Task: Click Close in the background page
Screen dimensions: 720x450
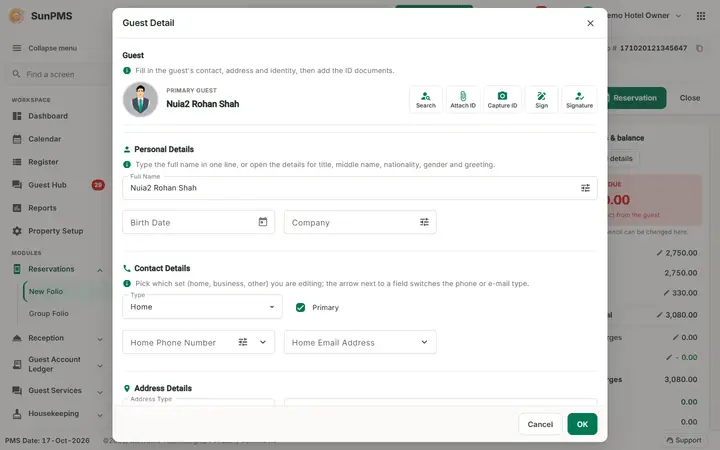Action: (x=690, y=98)
